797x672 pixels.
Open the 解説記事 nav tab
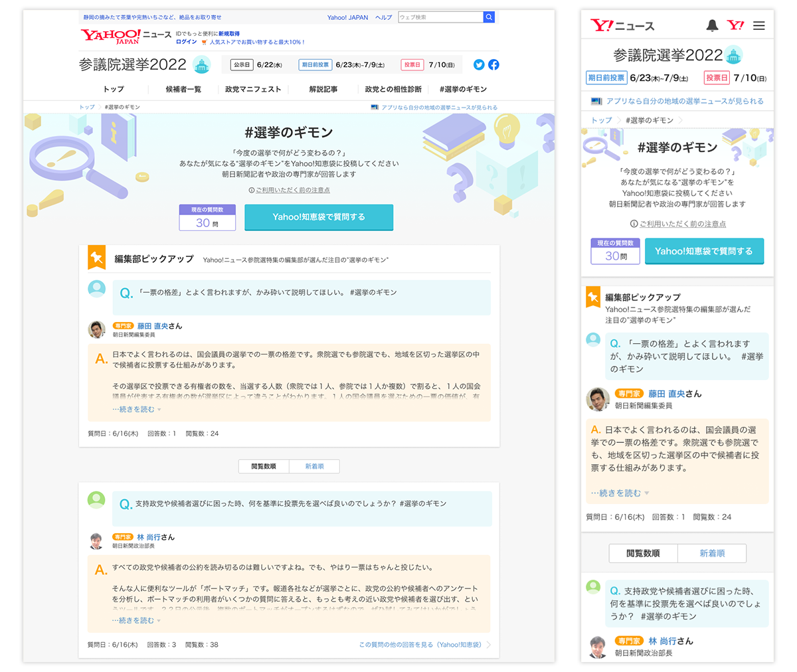point(323,89)
